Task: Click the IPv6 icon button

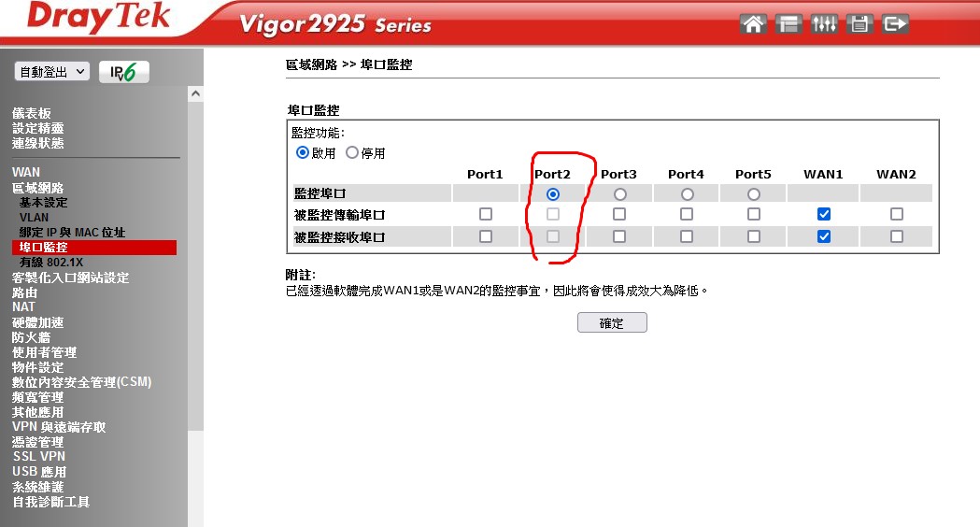Action: point(124,72)
